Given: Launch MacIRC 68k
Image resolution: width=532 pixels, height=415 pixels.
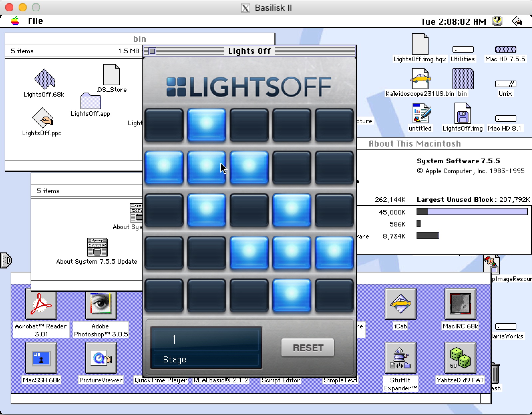Looking at the screenshot, I should coord(460,304).
